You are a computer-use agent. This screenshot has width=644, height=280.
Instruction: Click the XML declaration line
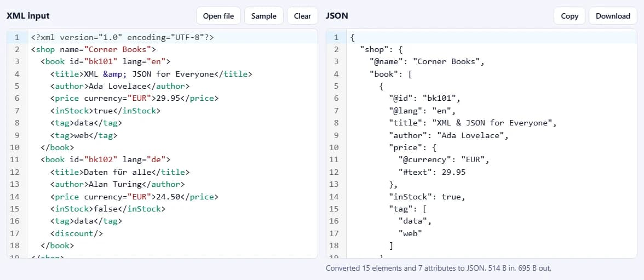pos(123,37)
